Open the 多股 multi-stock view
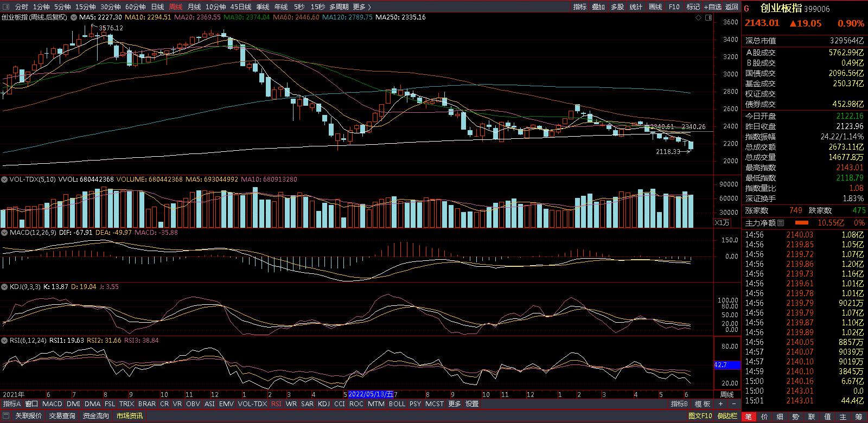The width and height of the screenshot is (868, 423). [617, 7]
